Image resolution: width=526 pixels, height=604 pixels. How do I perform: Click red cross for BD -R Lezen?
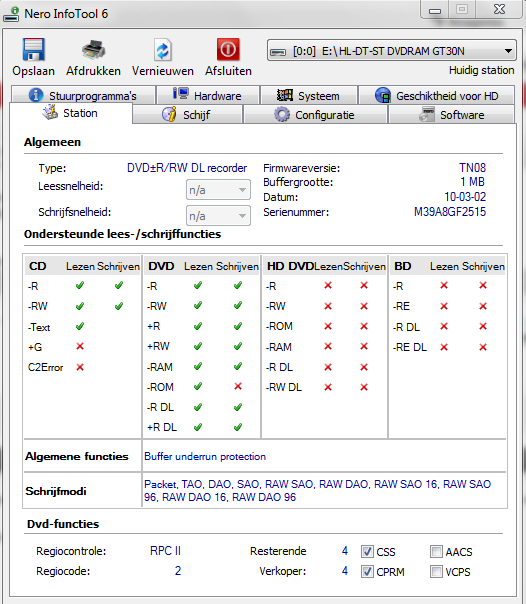[x=444, y=285]
